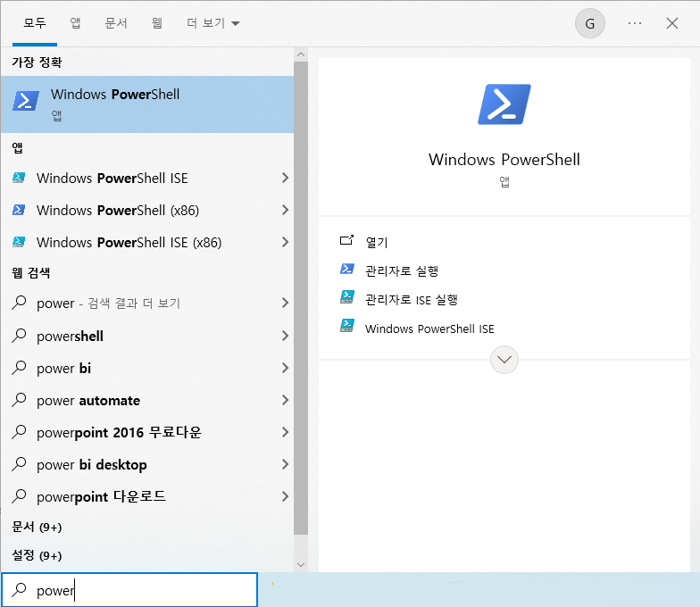The image size is (700, 607).
Task: Click the search icon beside 'power bi desktop'
Action: (x=19, y=464)
